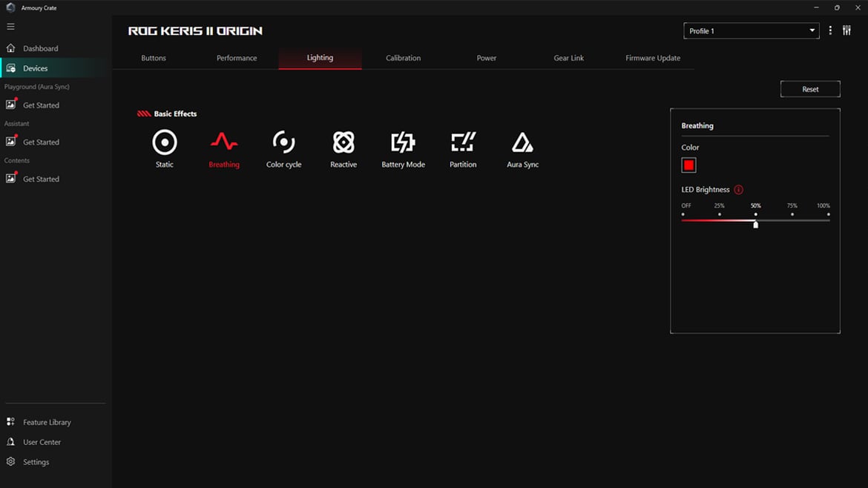Open Get Started under Contents
Viewport: 868px width, 488px height.
41,179
